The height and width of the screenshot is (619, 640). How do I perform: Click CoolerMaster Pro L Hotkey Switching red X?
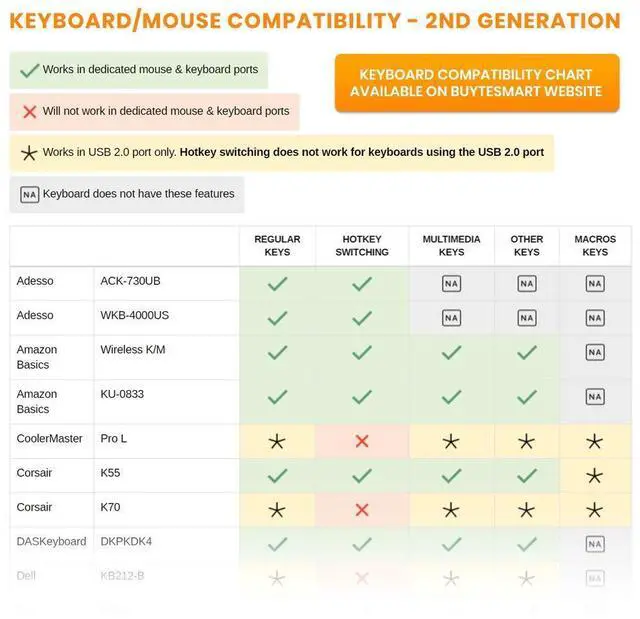pos(362,441)
